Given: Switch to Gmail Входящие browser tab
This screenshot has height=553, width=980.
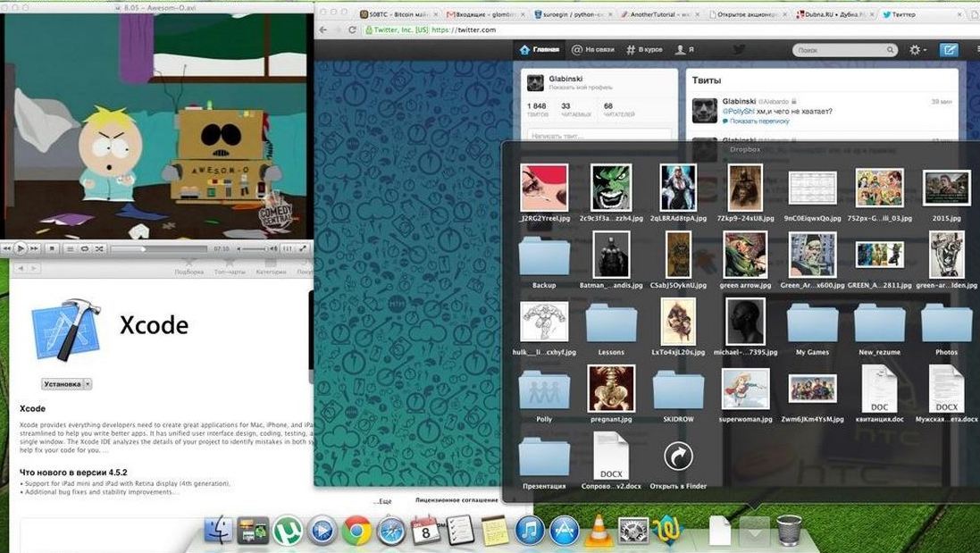Looking at the screenshot, I should pyautogui.click(x=484, y=13).
